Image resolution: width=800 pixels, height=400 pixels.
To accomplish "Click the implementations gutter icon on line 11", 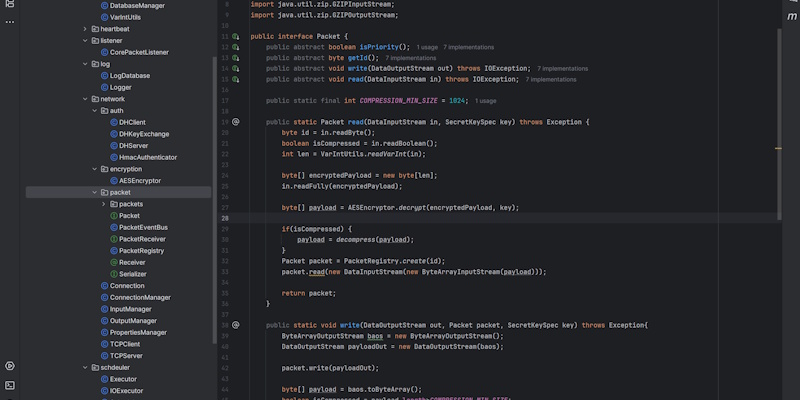I will point(236,37).
